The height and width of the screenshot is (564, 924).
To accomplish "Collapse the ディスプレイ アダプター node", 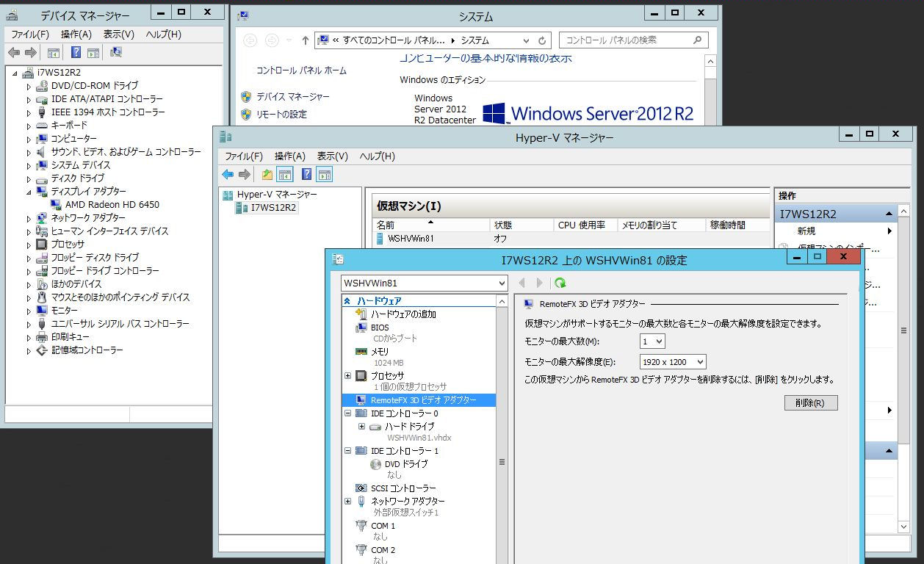I will (x=29, y=192).
